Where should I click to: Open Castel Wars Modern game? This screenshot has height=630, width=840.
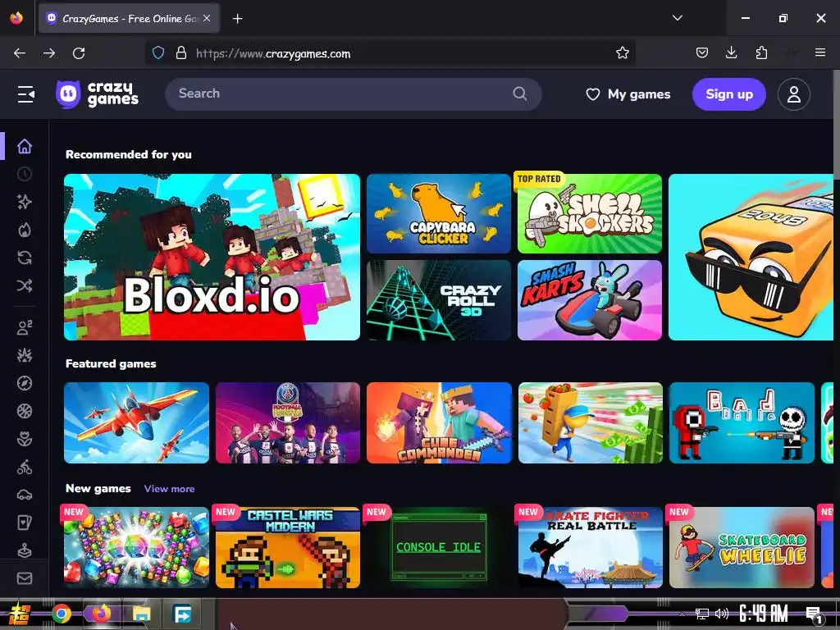(288, 547)
